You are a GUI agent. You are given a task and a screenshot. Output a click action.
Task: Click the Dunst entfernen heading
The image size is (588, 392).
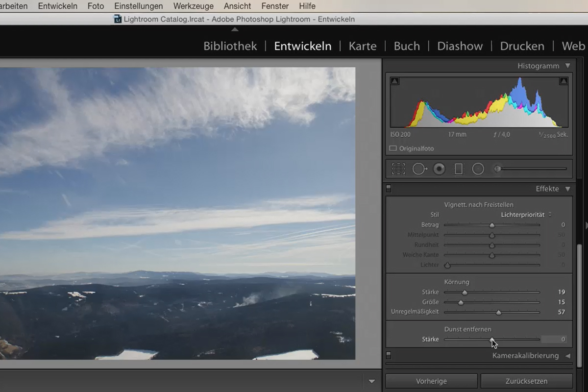467,329
